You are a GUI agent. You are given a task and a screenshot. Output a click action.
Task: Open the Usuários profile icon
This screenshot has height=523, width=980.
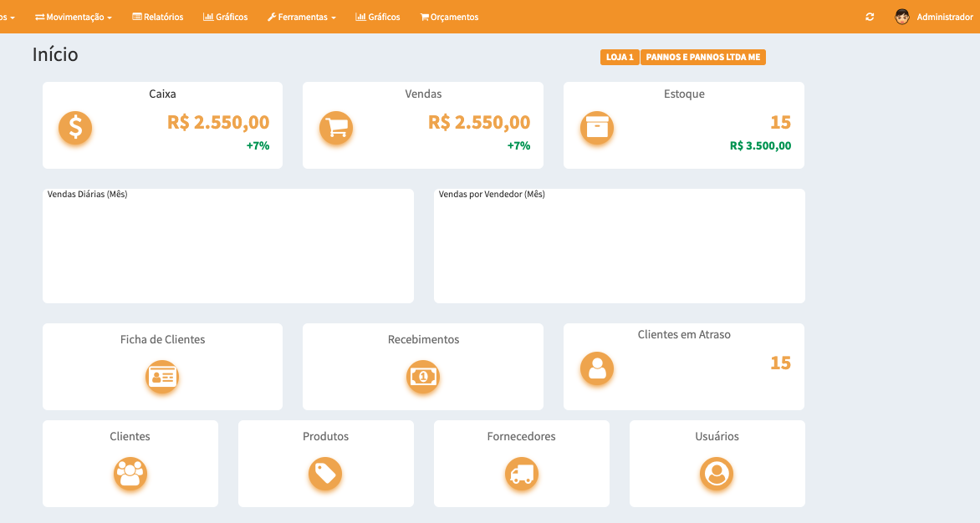(717, 474)
